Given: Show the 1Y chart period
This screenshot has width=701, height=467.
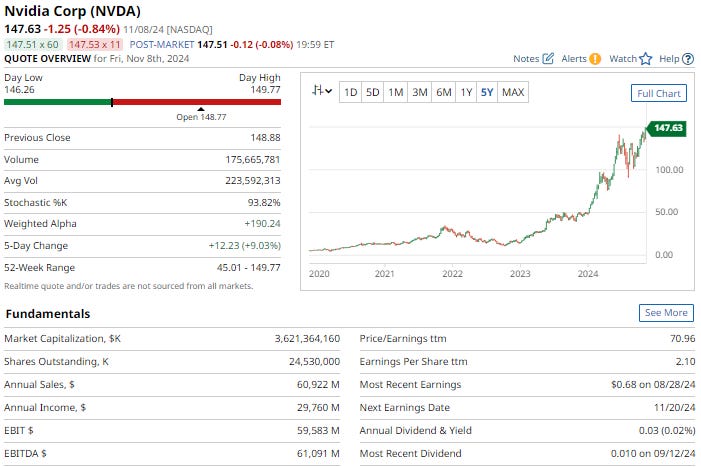Looking at the screenshot, I should [466, 93].
